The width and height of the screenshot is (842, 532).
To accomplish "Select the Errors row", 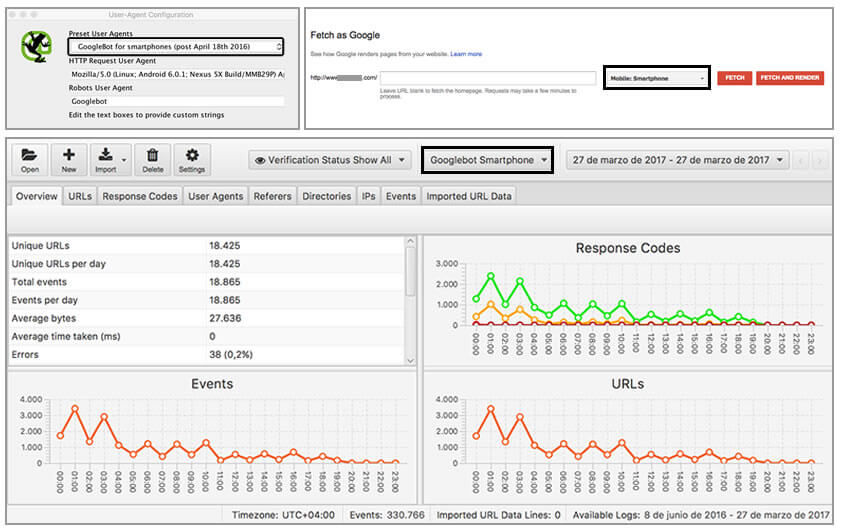I will pos(207,355).
